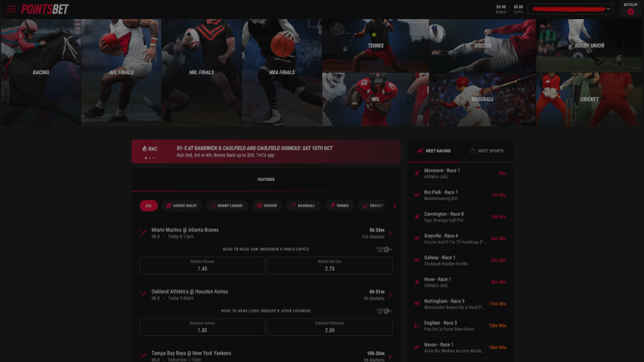644x362 pixels.
Task: Open Enghien - Race 3
Action: (460, 326)
